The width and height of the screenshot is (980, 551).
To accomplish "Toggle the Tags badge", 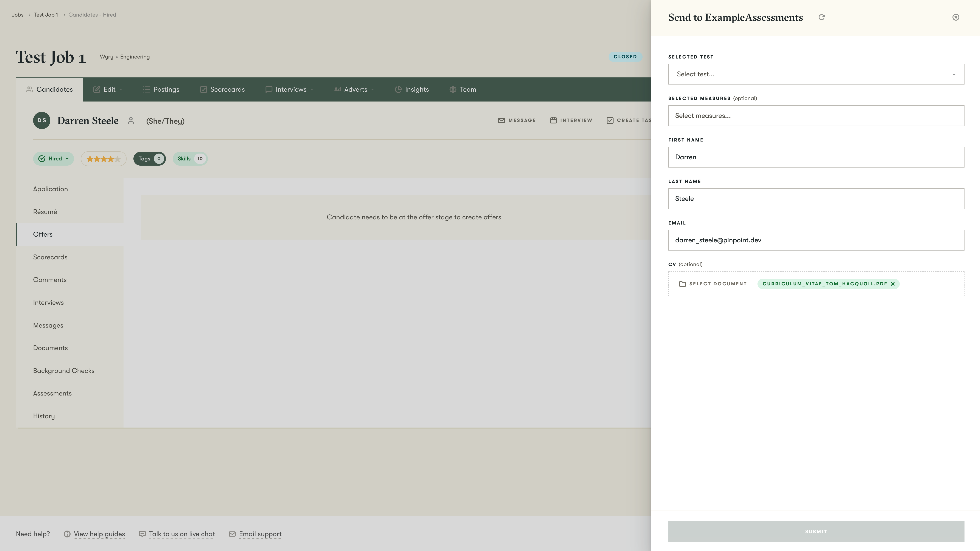I will [x=150, y=159].
